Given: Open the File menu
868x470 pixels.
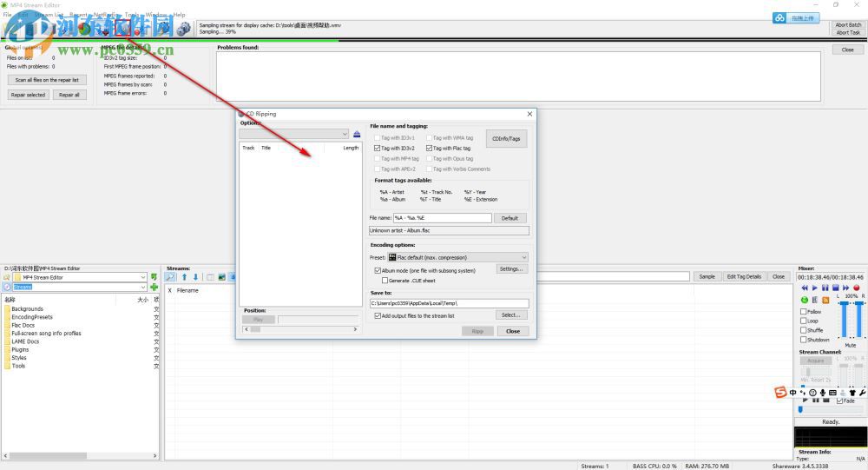Looking at the screenshot, I should coord(7,15).
